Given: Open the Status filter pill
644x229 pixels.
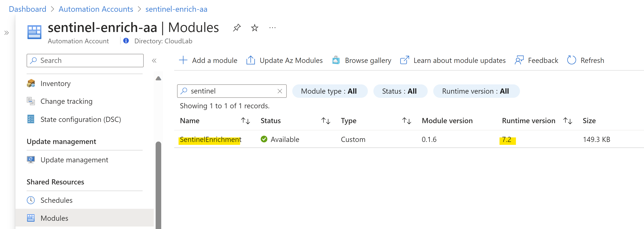Looking at the screenshot, I should 400,91.
